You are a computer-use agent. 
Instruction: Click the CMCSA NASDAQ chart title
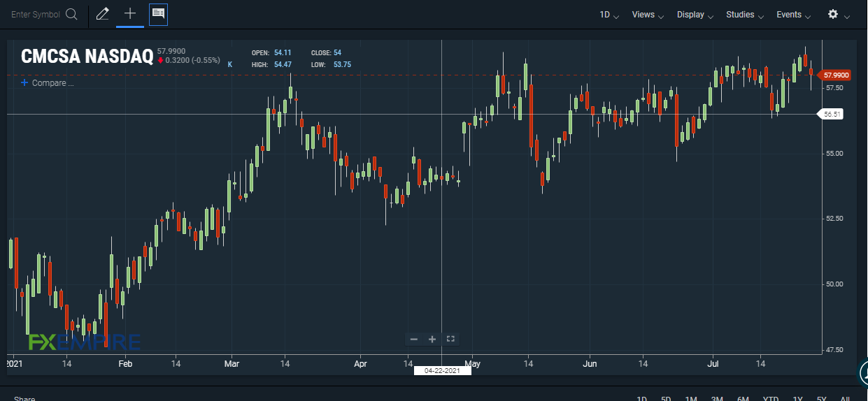click(87, 57)
